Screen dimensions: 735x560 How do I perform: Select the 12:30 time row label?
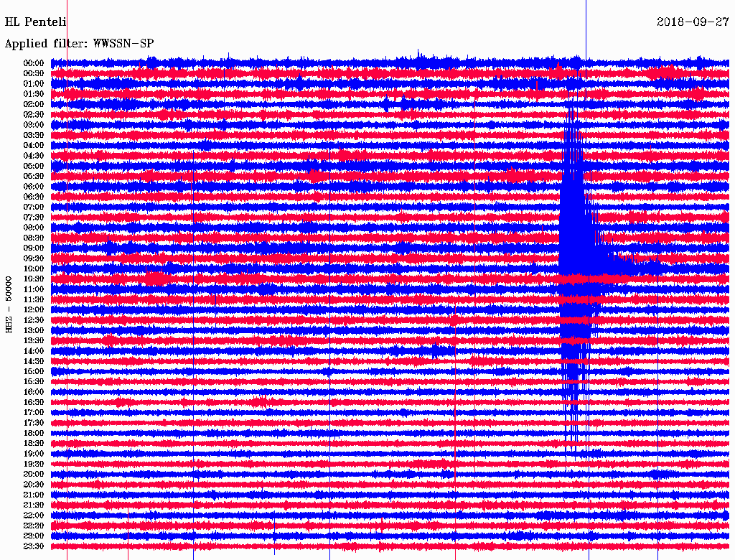pyautogui.click(x=33, y=320)
